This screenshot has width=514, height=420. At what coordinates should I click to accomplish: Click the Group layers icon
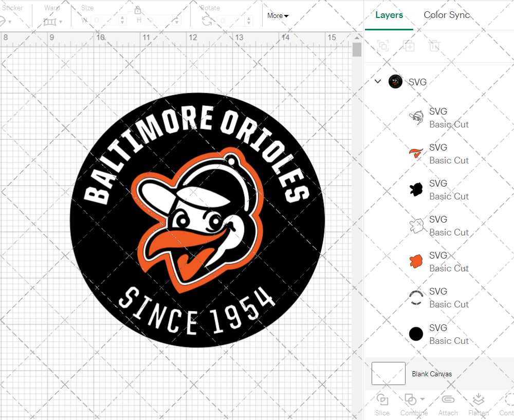tap(383, 46)
